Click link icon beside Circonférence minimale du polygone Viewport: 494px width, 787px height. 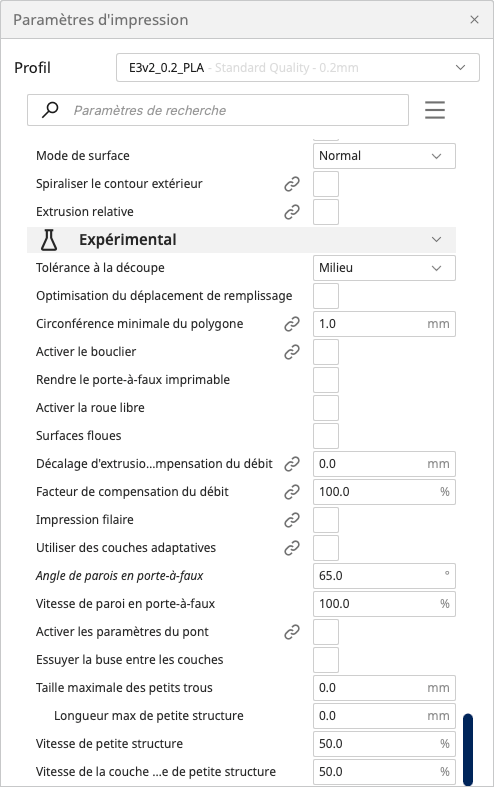[292, 324]
